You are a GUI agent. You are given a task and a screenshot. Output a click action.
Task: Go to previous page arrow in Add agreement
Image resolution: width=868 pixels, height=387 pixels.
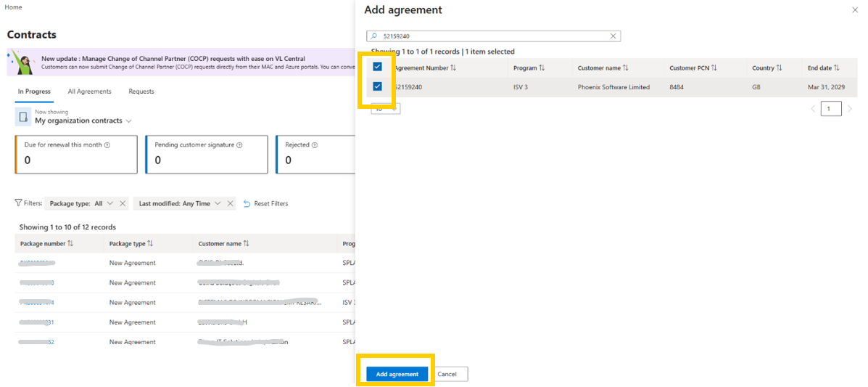click(813, 109)
